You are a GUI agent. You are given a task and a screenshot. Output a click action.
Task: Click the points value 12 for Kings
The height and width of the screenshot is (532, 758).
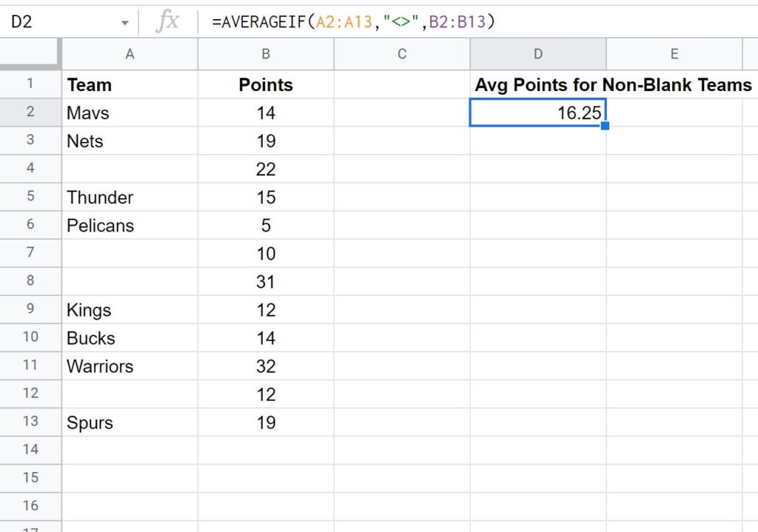tap(266, 310)
